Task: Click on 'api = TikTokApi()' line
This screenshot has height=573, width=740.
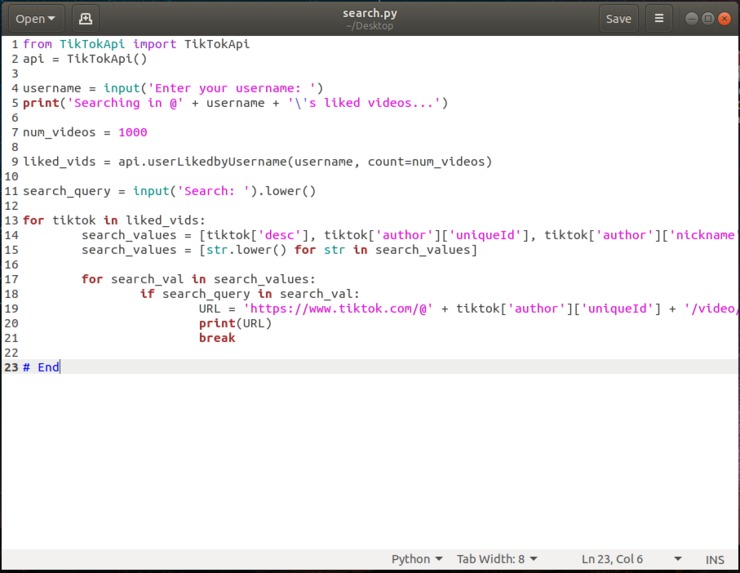Action: [85, 59]
